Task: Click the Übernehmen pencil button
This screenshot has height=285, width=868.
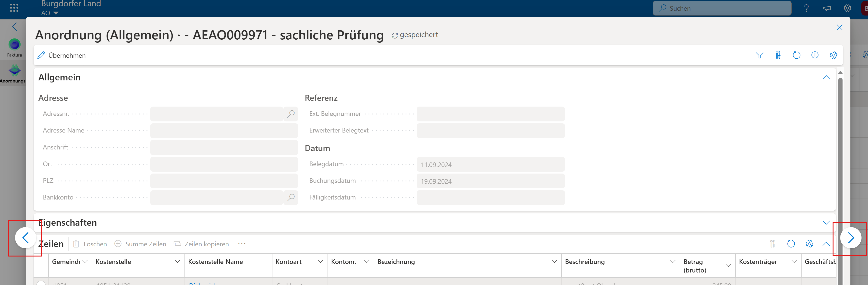Action: 62,55
